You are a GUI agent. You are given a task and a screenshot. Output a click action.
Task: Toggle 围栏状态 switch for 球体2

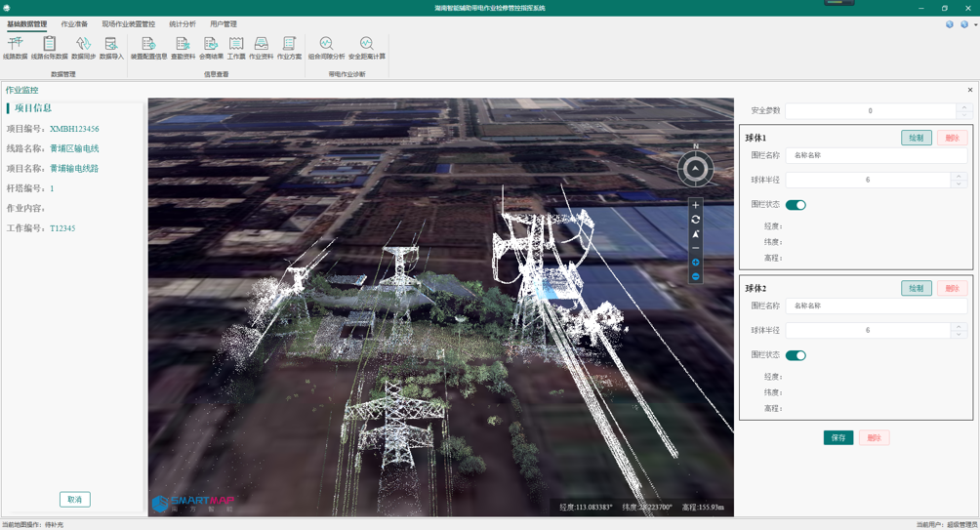pyautogui.click(x=796, y=355)
